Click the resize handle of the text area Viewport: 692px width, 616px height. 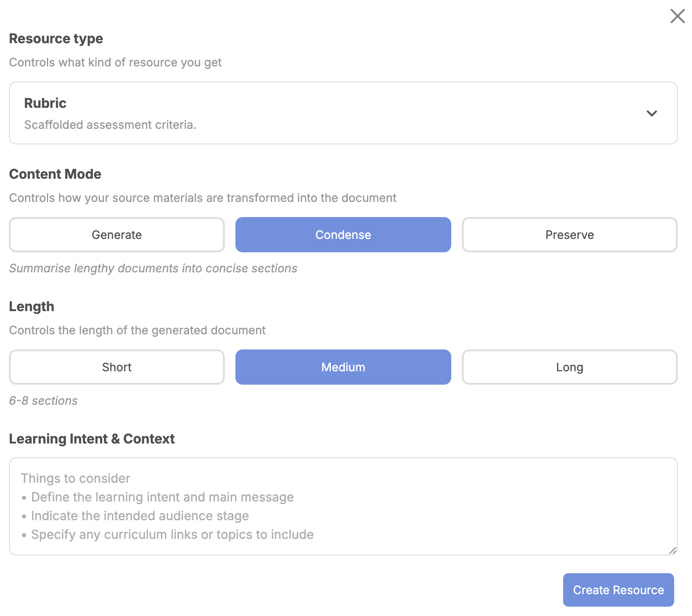point(673,550)
